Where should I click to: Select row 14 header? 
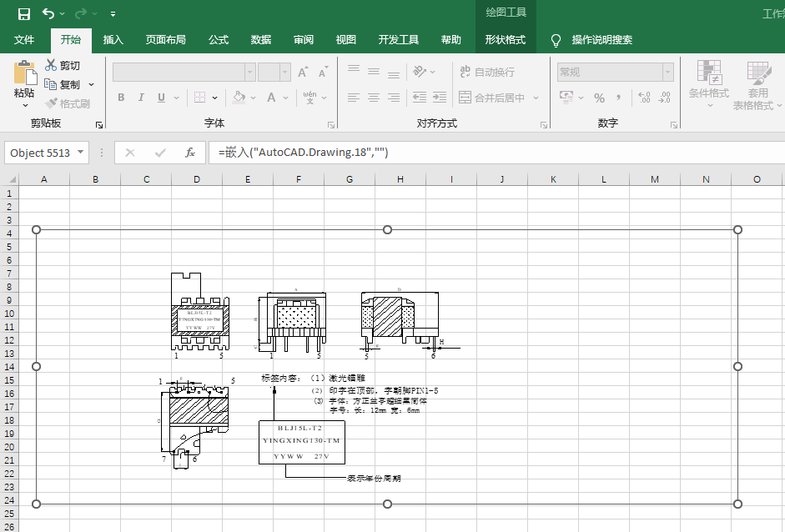[9, 367]
